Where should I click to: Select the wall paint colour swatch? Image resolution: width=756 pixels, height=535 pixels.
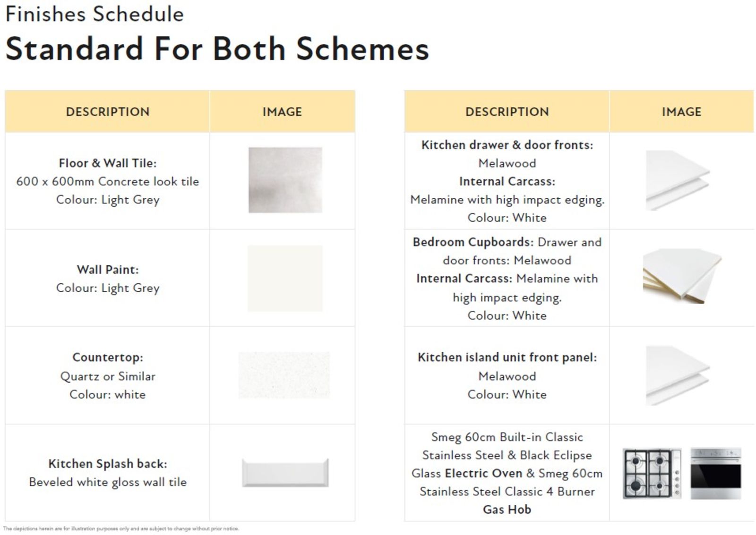click(x=285, y=278)
